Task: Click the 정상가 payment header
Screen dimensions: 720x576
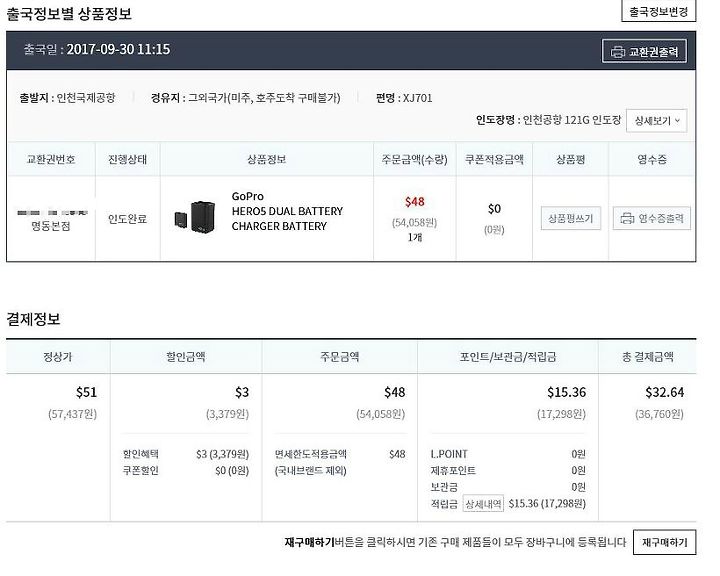Action: point(58,356)
